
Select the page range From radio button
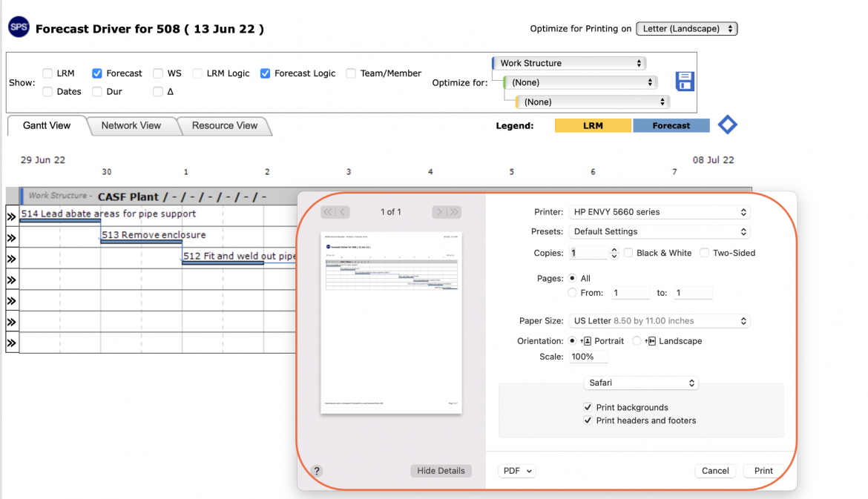[x=572, y=293]
